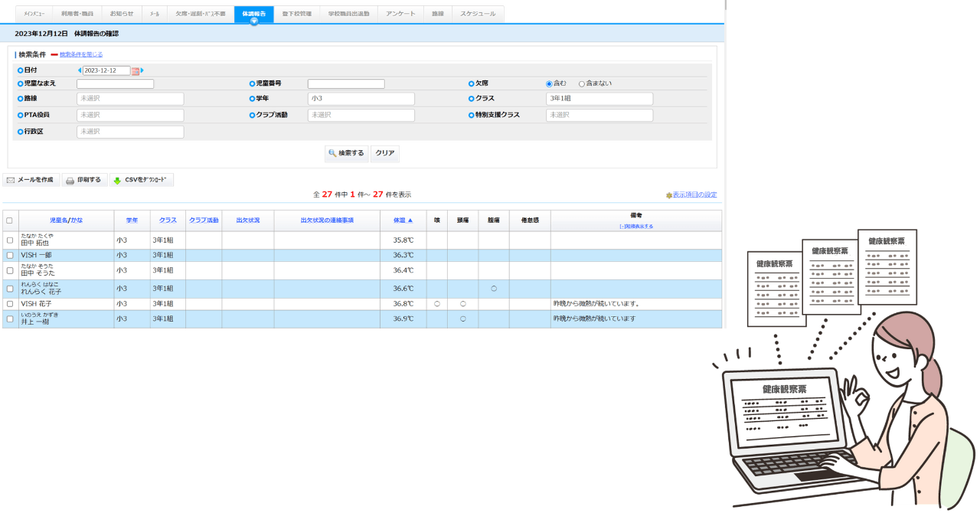This screenshot has height=513, width=980.
Task: Open the クラス dropdown showing 3年1組
Action: (599, 99)
